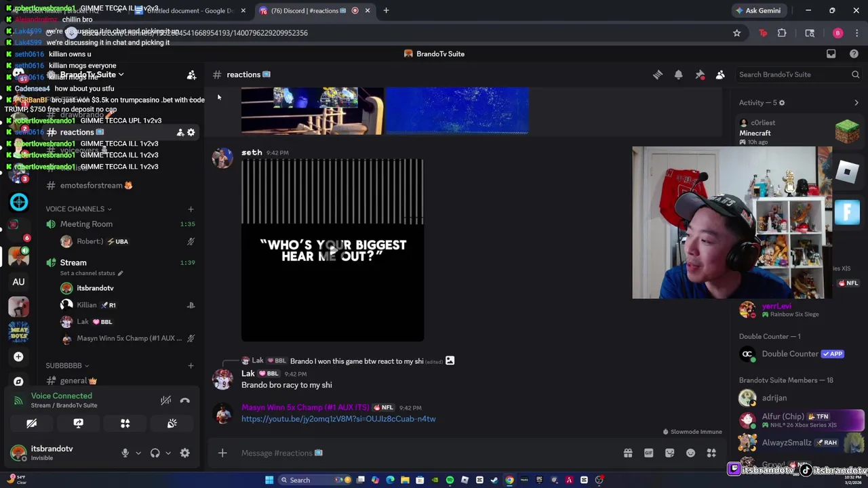Switch to Discord #reactions browser tab
Viewport: 868px width, 488px height.
point(314,11)
